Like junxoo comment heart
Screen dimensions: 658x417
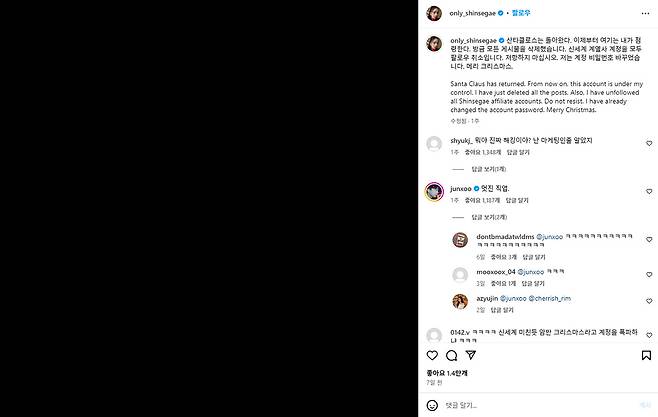[649, 191]
